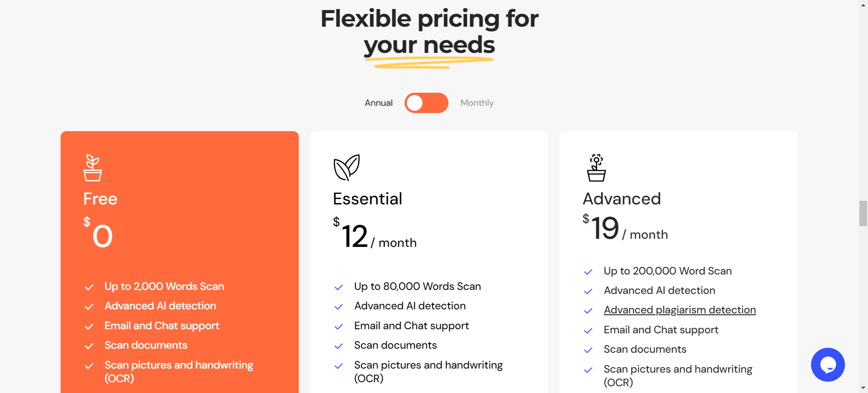Click checkmark beside Up to 200,000 Word Scan
The height and width of the screenshot is (393, 868).
[x=588, y=272]
